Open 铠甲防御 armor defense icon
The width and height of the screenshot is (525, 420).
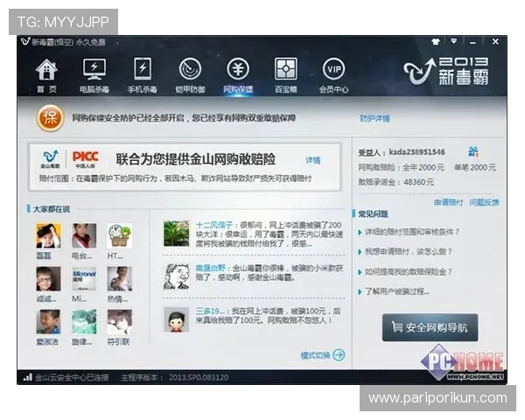(190, 69)
